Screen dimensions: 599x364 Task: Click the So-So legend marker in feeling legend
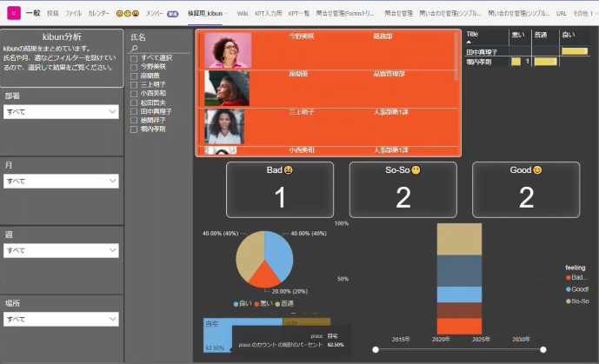568,301
